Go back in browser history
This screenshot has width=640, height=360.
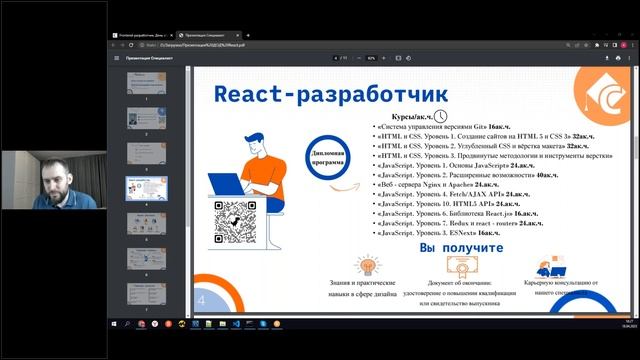[113, 45]
